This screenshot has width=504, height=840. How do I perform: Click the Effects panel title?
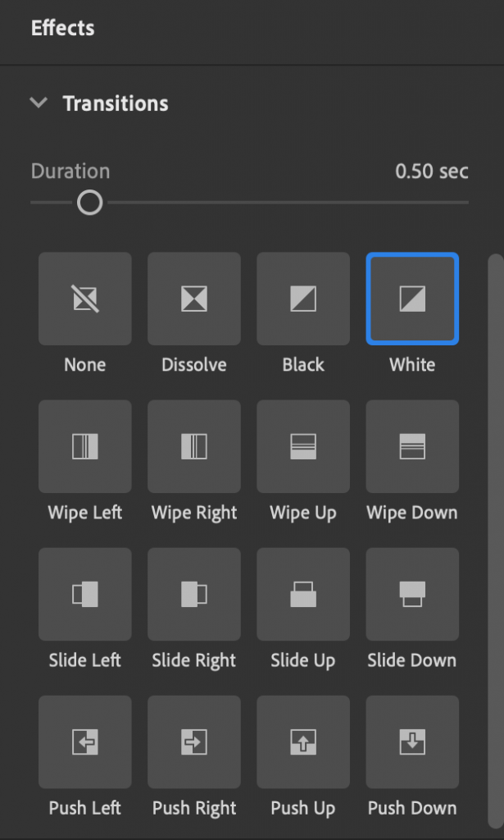(x=62, y=28)
